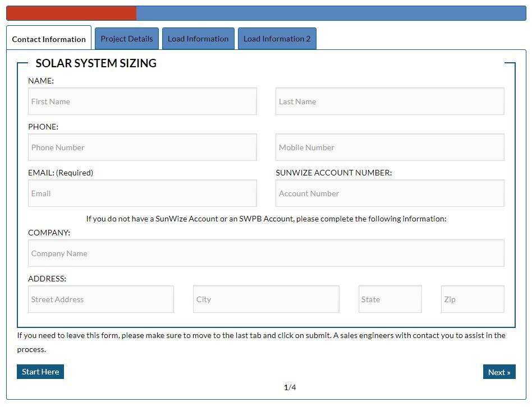This screenshot has height=407, width=532.
Task: Focus the Street Address field
Action: [x=101, y=299]
